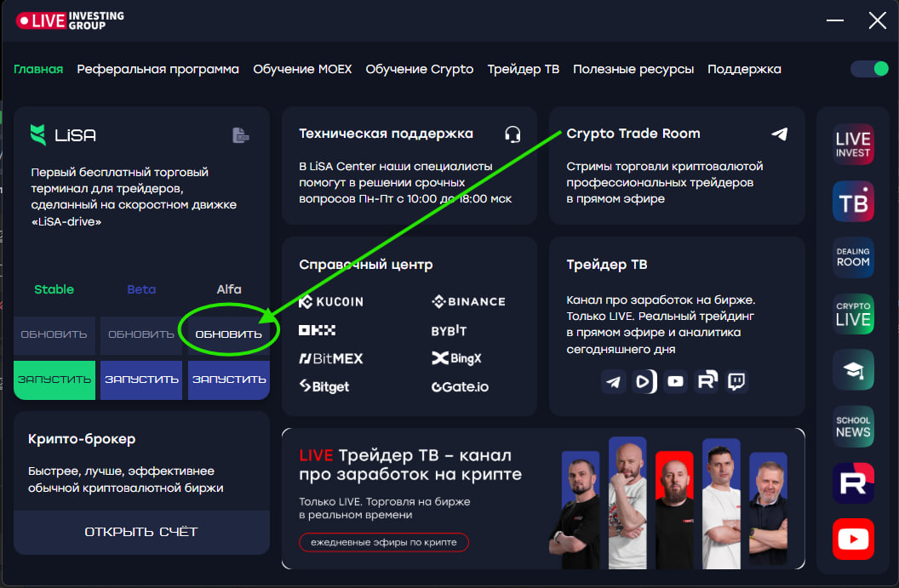The height and width of the screenshot is (588, 899).
Task: Click the ОТКРЫТЬ СЧЁТ button
Action: click(x=141, y=532)
